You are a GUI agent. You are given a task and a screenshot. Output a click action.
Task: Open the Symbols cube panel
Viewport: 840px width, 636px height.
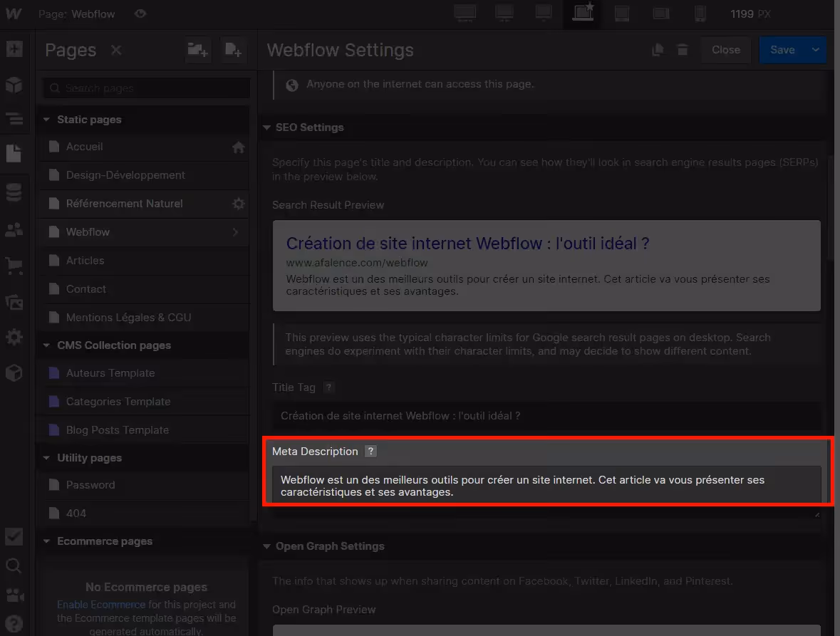point(14,85)
